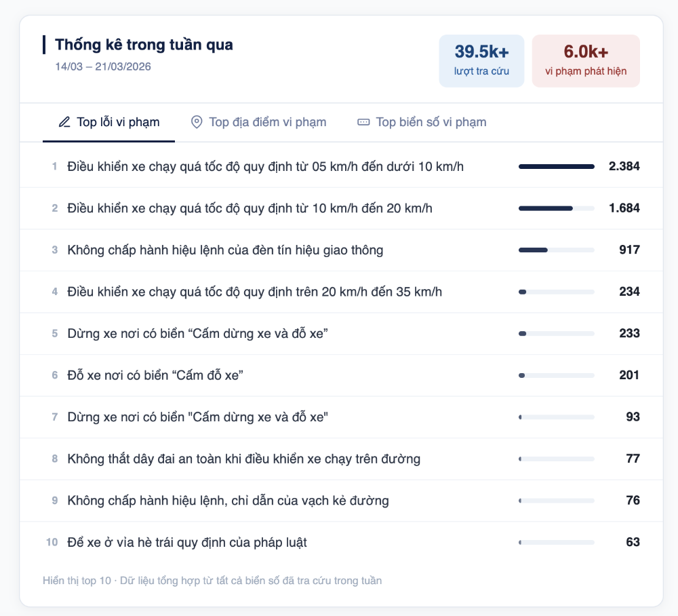The image size is (678, 616).
Task: Click the count value 917
Action: (631, 250)
